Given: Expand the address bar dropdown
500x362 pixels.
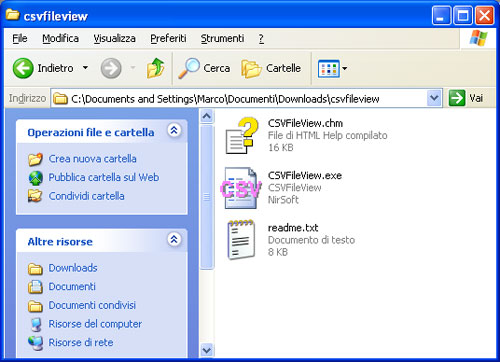Looking at the screenshot, I should click(x=434, y=98).
